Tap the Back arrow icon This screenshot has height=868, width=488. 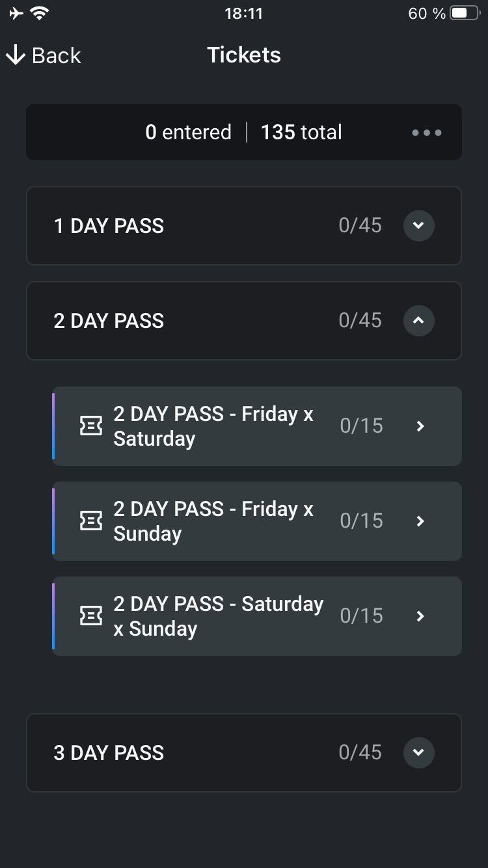(x=15, y=55)
